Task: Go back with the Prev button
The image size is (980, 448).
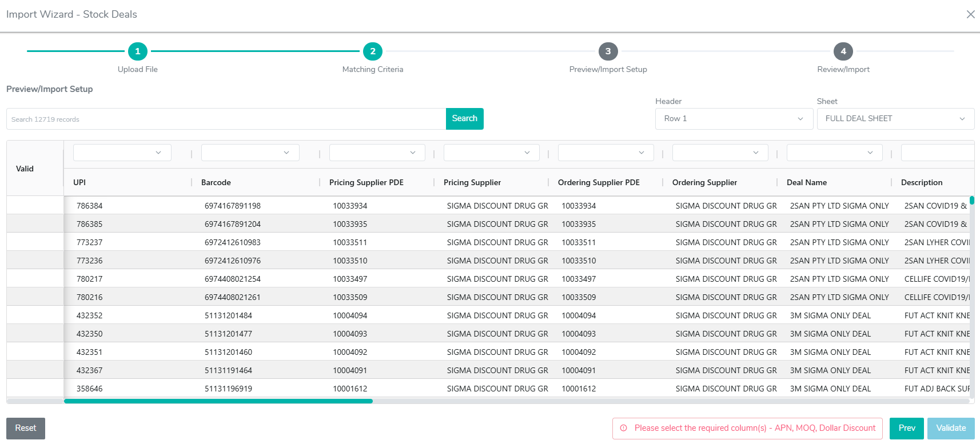Action: point(906,428)
